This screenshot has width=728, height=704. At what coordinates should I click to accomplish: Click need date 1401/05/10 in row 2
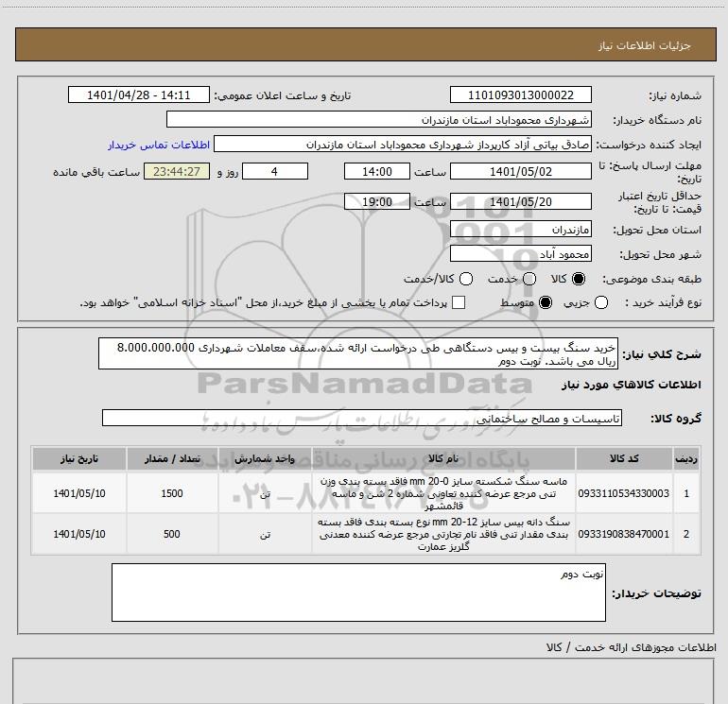tap(78, 534)
